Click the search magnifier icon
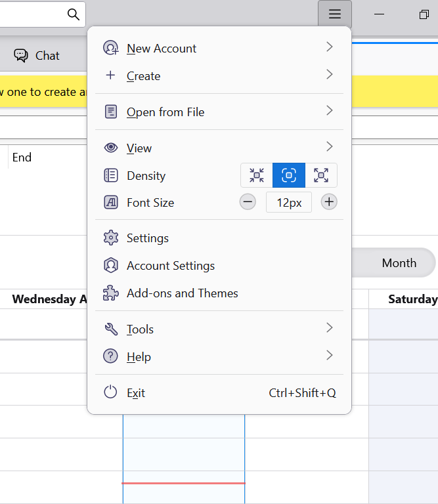Image resolution: width=438 pixels, height=504 pixels. 73,14
